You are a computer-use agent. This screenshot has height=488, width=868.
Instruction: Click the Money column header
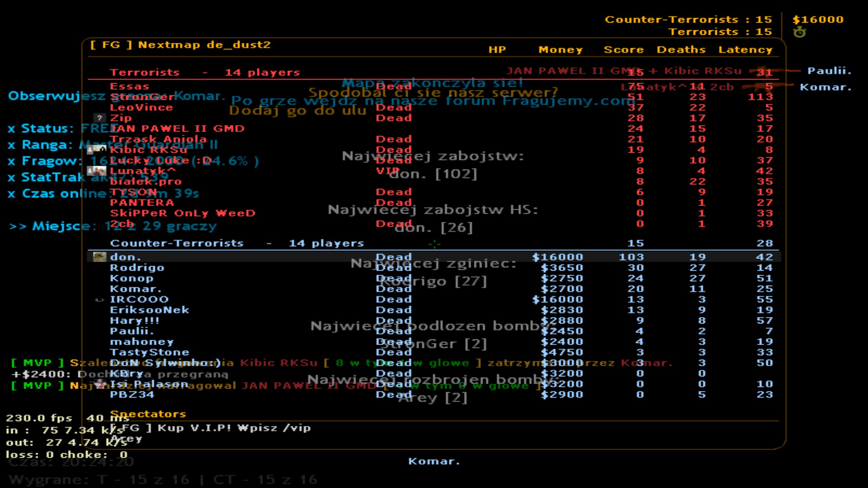pyautogui.click(x=561, y=50)
